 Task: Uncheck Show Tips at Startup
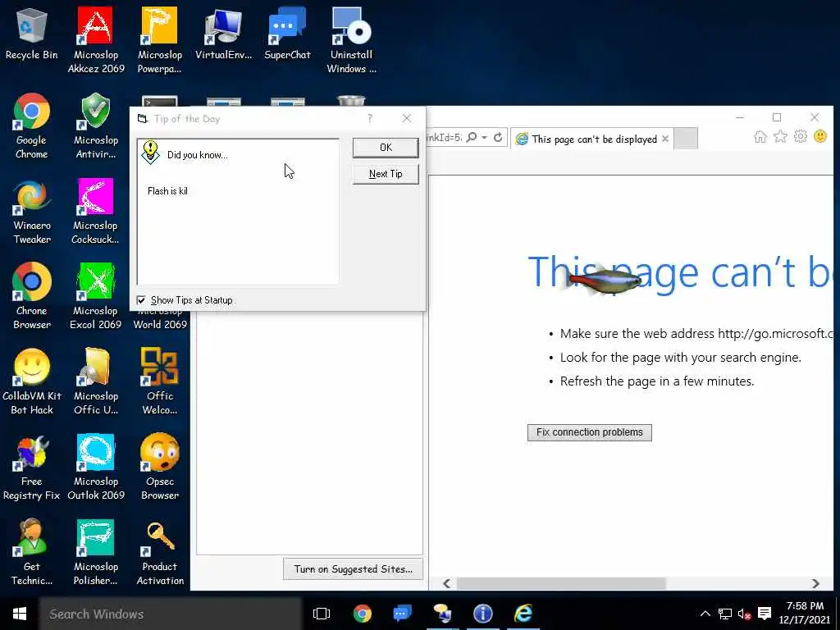coord(141,300)
